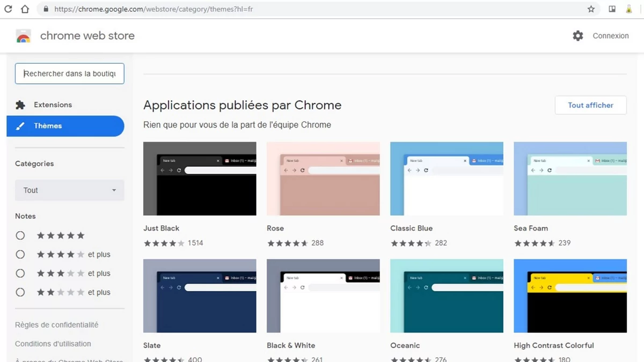This screenshot has height=362, width=644.
Task: Click the Oceanic theme title
Action: pos(405,345)
